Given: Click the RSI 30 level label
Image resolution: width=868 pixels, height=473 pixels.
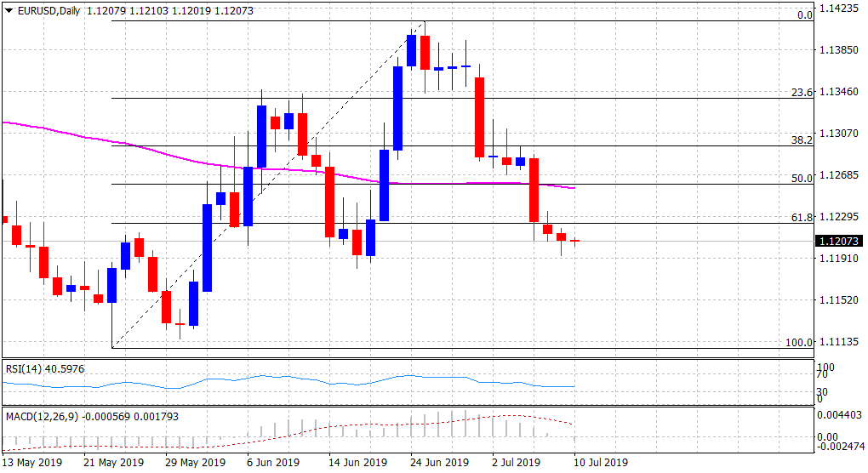Looking at the screenshot, I should [825, 391].
